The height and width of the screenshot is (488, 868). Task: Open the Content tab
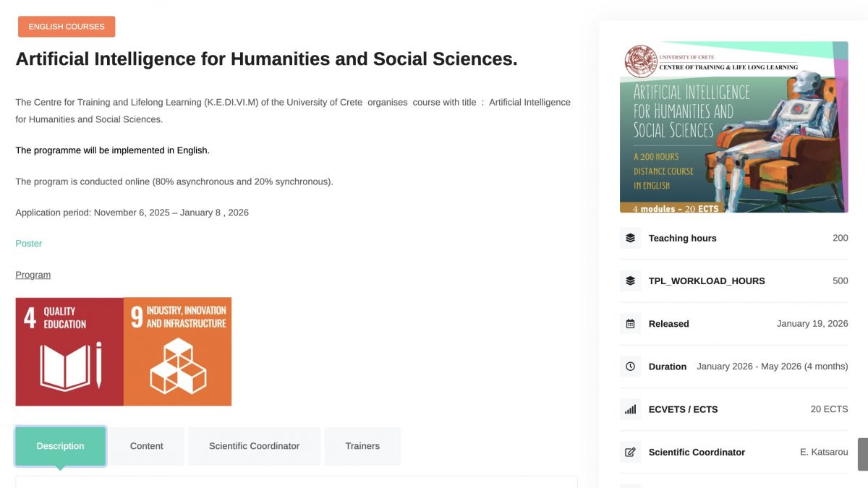pos(147,446)
